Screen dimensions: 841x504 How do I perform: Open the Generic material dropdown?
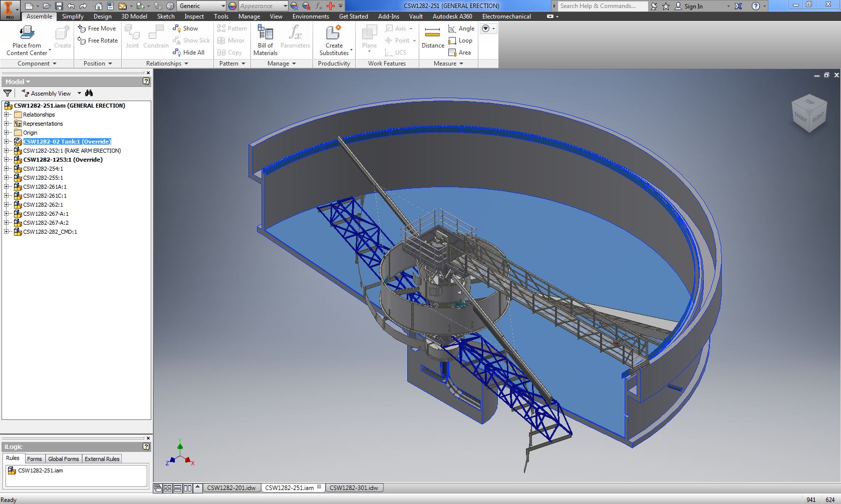[202, 6]
